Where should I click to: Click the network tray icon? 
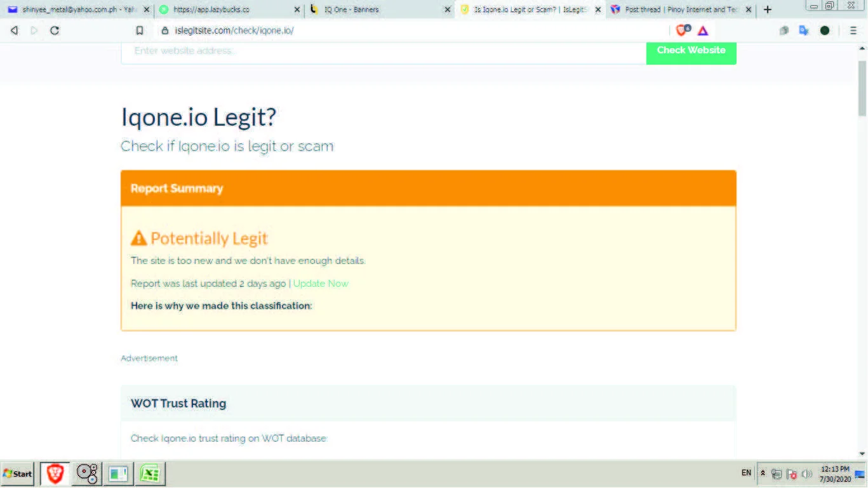(x=777, y=474)
